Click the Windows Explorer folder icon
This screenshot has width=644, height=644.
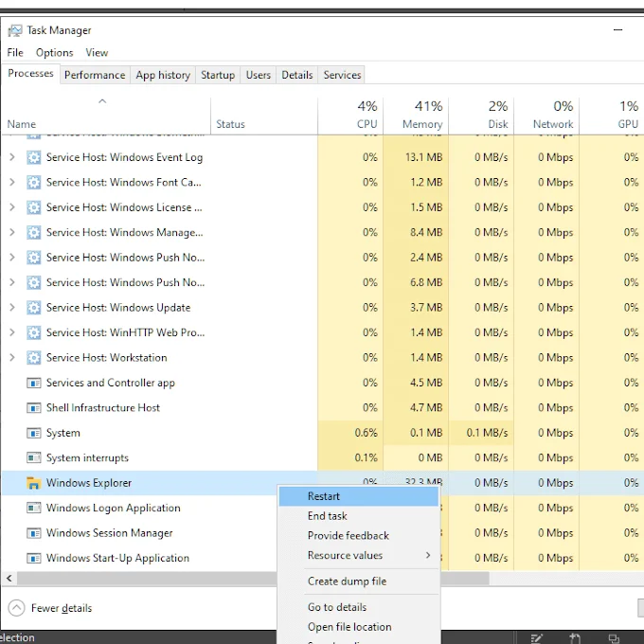tap(34, 483)
